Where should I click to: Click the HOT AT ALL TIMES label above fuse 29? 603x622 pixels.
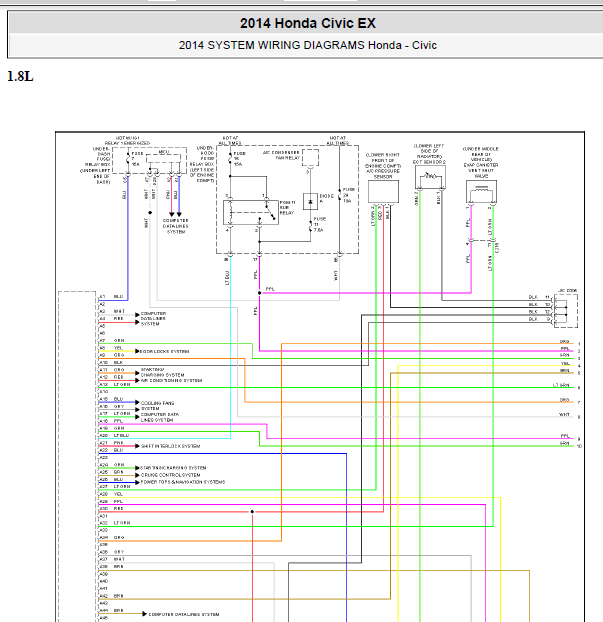point(338,140)
